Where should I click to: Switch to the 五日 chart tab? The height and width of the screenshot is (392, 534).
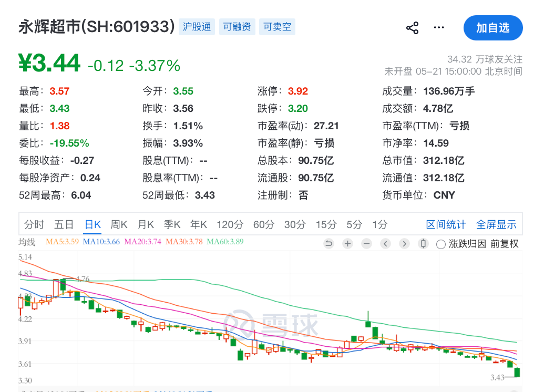64,224
